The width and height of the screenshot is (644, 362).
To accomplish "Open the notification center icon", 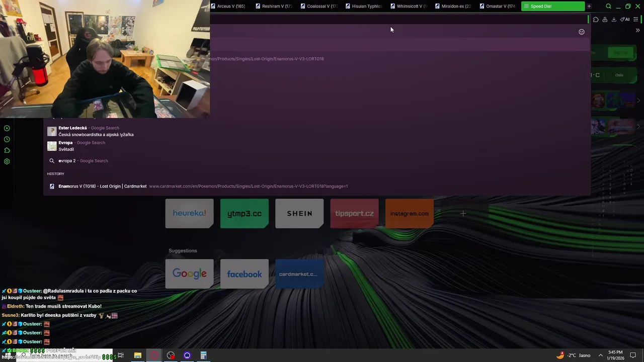I will [x=633, y=355].
